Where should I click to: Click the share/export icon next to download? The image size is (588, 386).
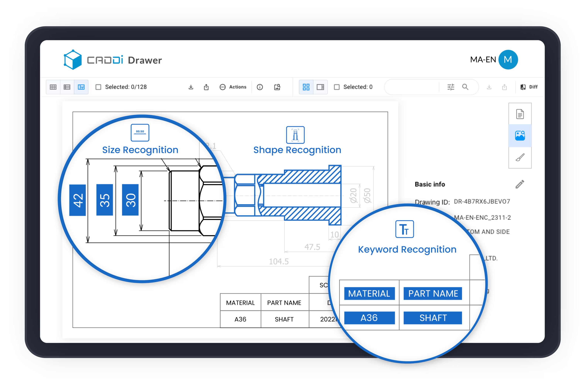click(206, 87)
